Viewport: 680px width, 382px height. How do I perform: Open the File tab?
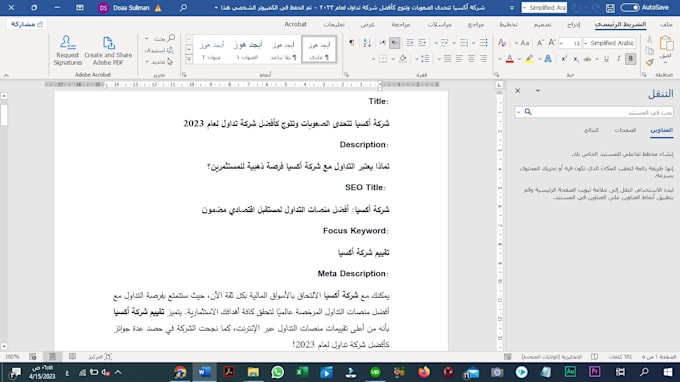pyautogui.click(x=666, y=24)
